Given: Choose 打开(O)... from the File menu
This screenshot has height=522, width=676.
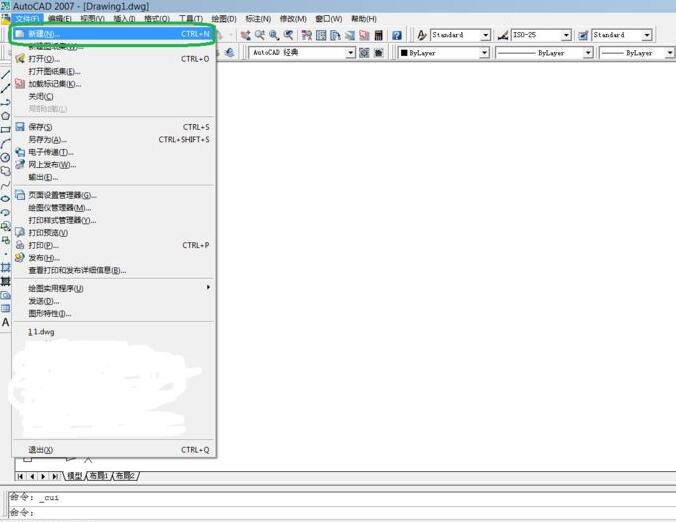Looking at the screenshot, I should click(x=113, y=59).
